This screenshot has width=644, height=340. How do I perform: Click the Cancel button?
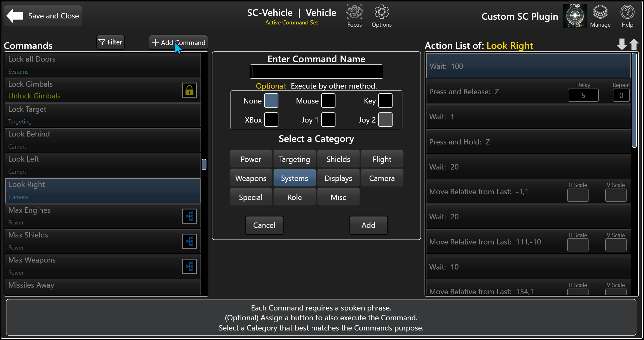click(264, 225)
